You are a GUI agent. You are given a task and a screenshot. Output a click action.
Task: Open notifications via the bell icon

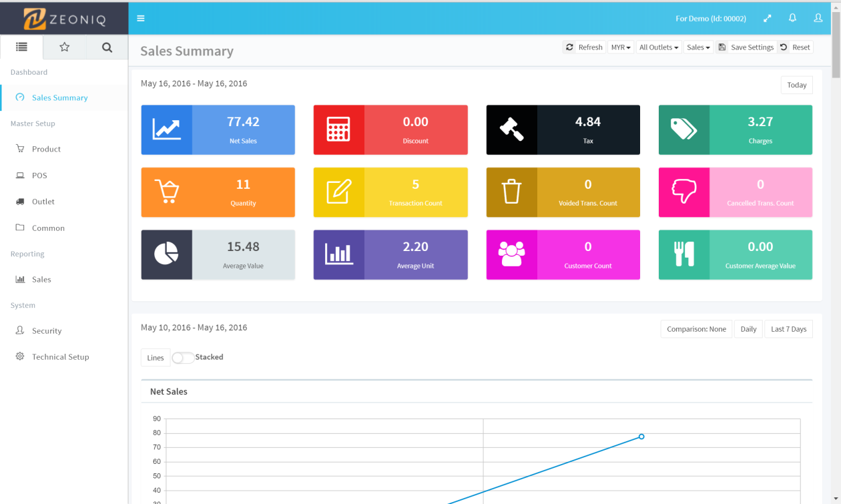(x=793, y=18)
